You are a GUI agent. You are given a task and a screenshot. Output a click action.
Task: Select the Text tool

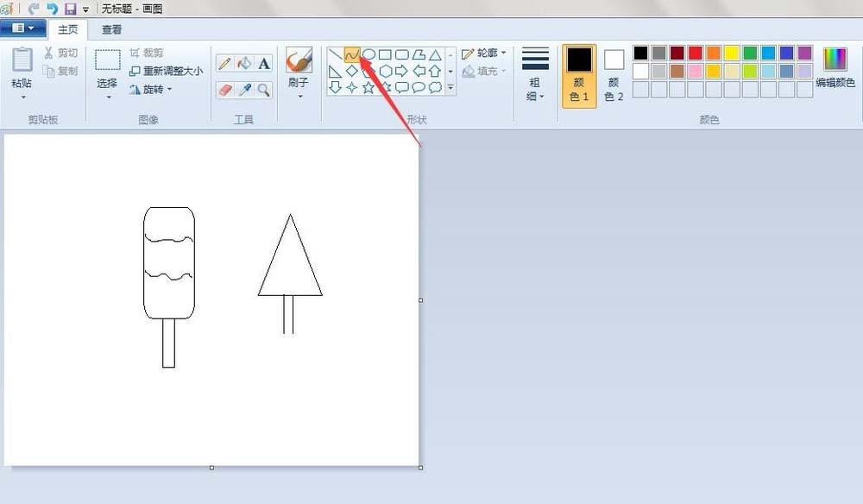click(264, 63)
